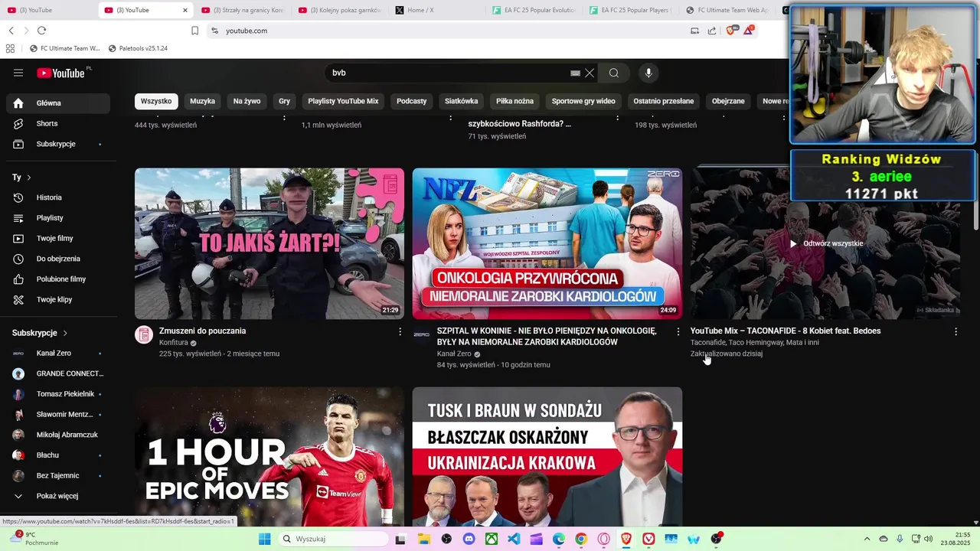Open Sławomir Mentzen subscription
This screenshot has width=980, height=551.
coord(58,414)
